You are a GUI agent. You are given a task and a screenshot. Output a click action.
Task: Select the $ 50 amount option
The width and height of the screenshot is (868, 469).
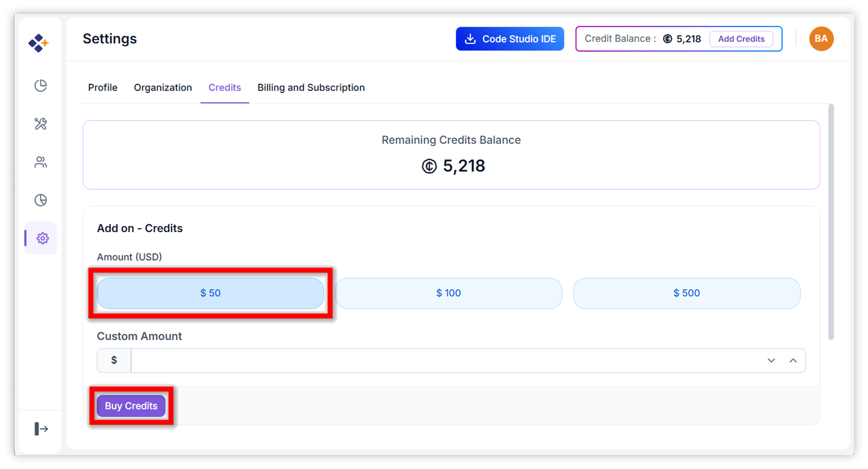tap(210, 293)
